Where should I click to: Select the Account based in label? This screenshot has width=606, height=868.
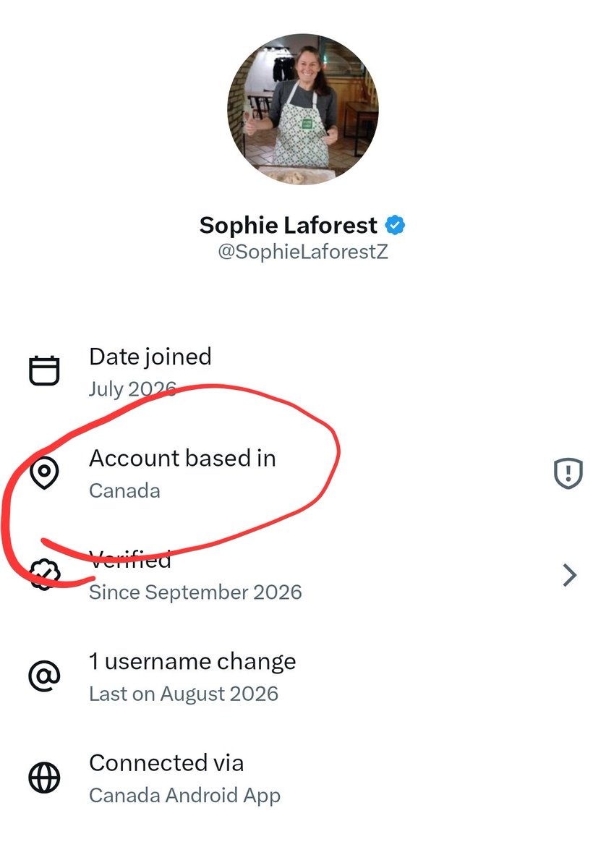(x=182, y=458)
